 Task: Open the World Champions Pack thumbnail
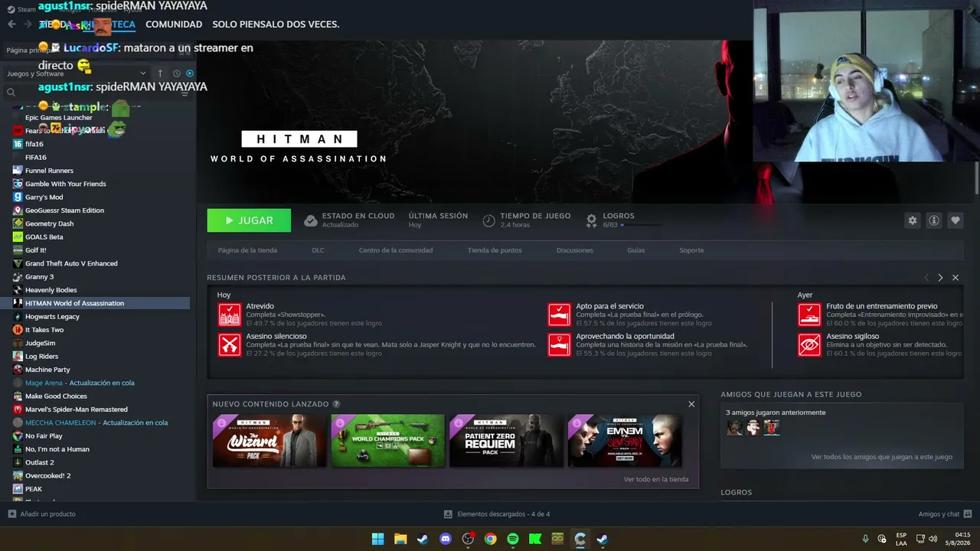[x=387, y=441]
